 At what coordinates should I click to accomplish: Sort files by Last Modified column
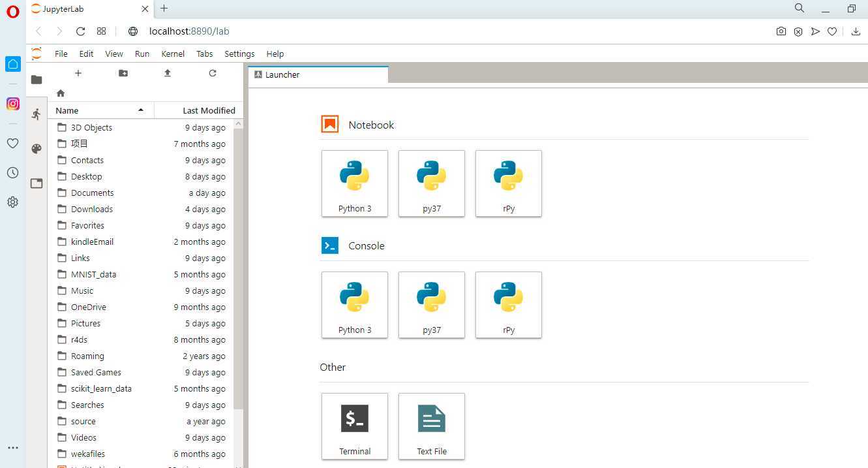200,110
